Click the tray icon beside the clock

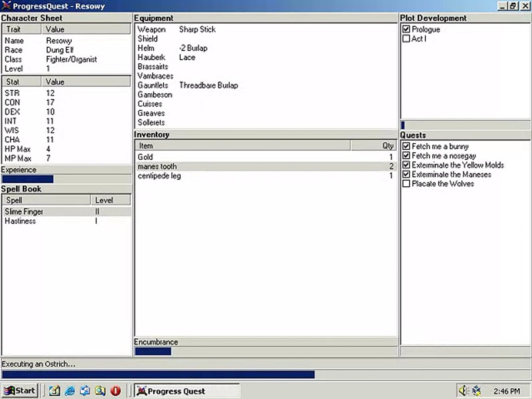point(477,391)
